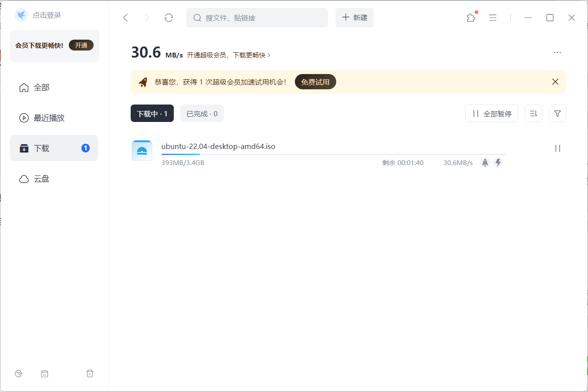Focus the 搜文件、贴链接 search field
Screen dimensions: 588x392
tap(257, 18)
